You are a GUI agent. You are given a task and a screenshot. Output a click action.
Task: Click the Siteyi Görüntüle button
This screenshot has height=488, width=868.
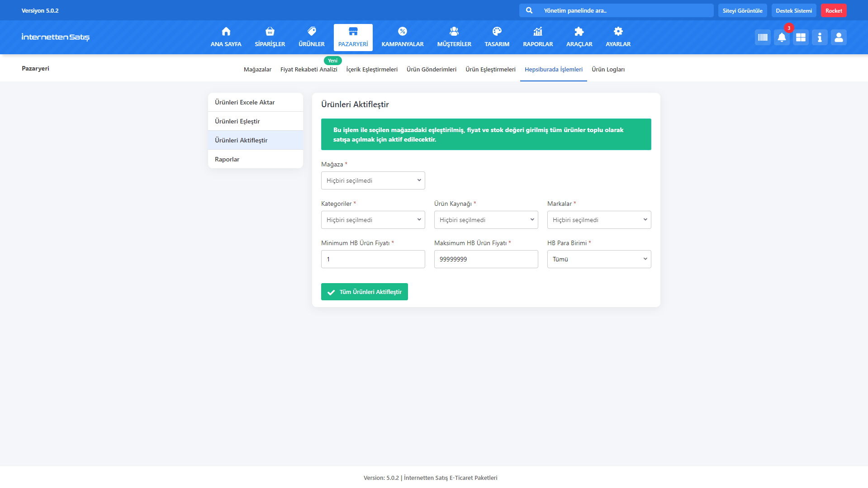coord(742,11)
